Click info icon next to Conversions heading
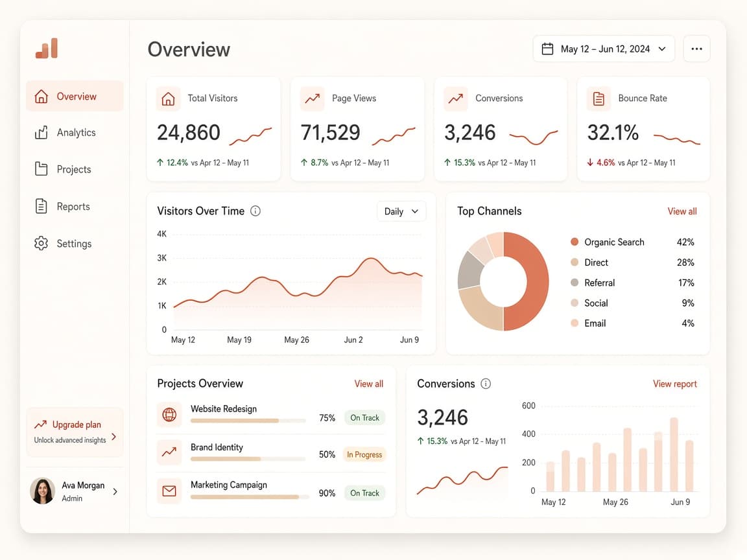747x560 pixels. click(486, 384)
